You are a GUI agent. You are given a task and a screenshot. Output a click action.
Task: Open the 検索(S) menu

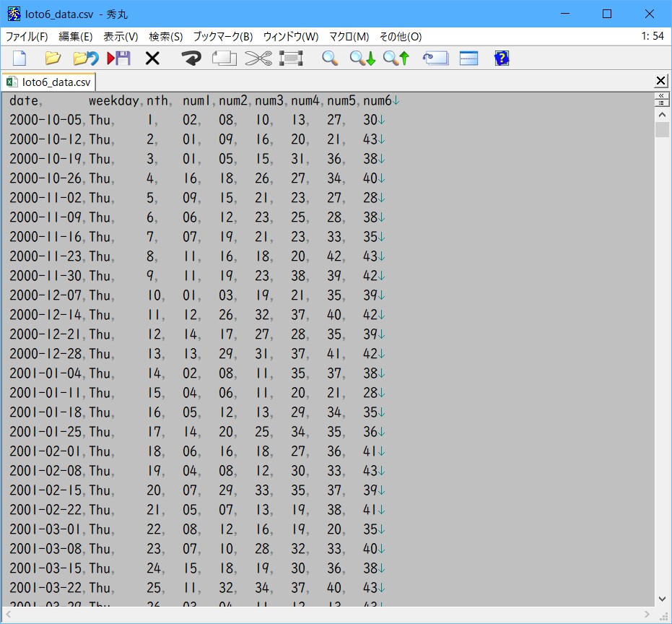(166, 37)
